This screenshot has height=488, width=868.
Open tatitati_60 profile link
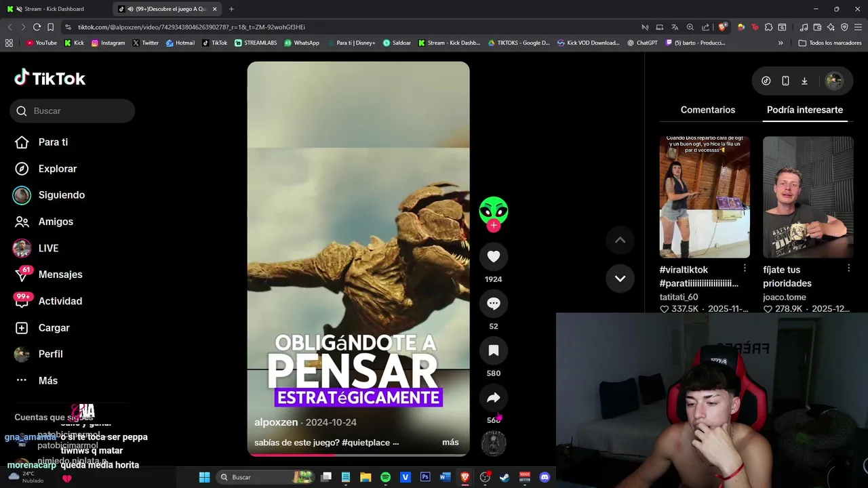coord(679,297)
